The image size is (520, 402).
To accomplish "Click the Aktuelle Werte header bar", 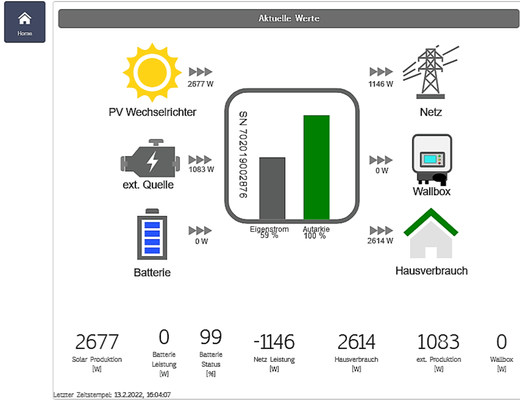I will 289,18.
